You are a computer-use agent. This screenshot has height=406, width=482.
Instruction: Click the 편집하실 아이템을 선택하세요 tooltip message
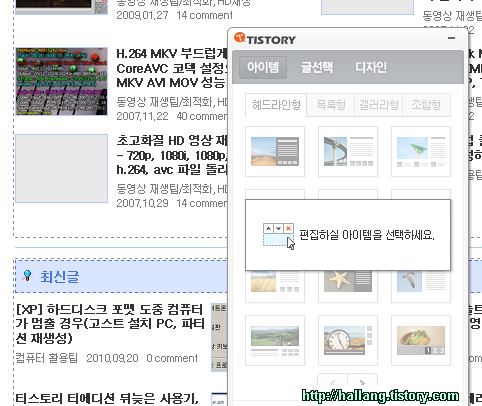click(367, 235)
